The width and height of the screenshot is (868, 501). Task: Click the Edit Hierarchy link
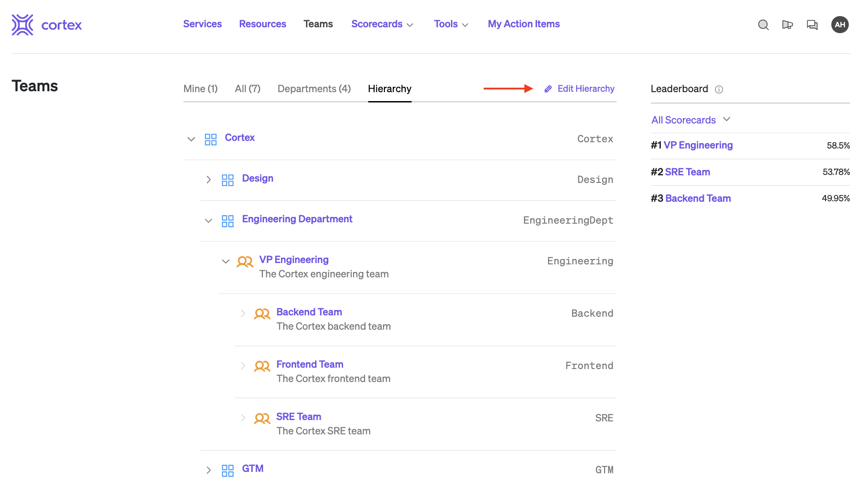[x=586, y=89]
